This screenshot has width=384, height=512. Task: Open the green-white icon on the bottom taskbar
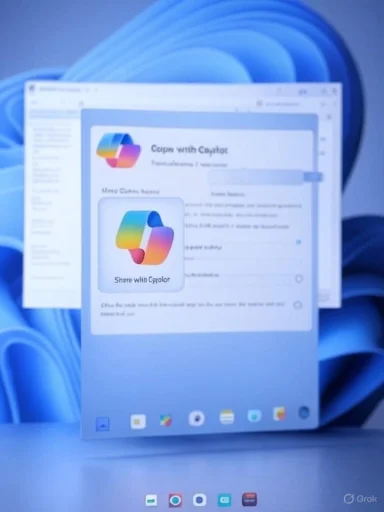tap(152, 500)
